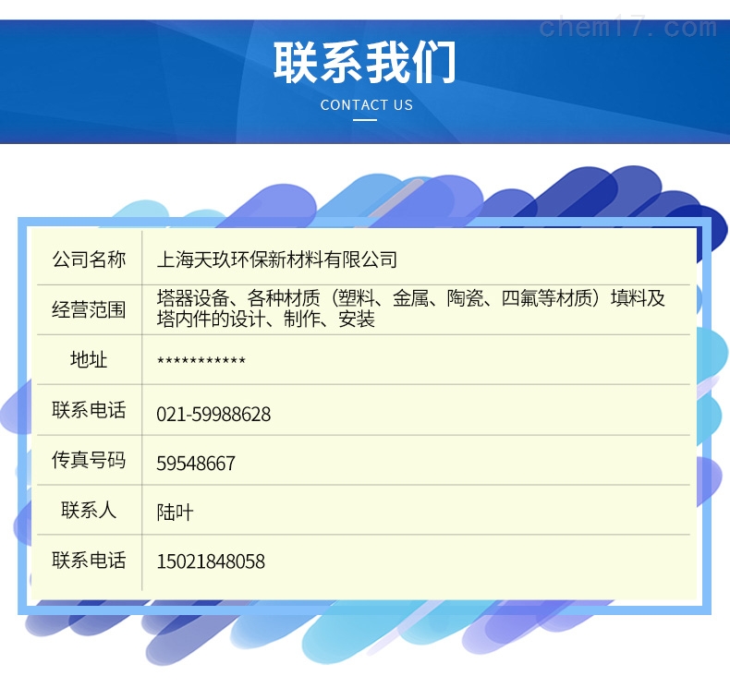Viewport: 730px width, 700px height.
Task: Click 联系电话 label beside 15021848058
Action: point(89,560)
